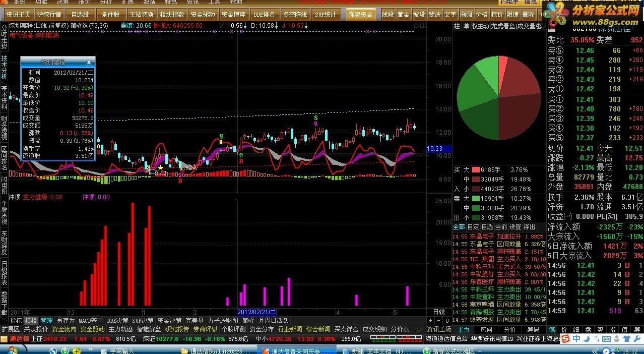Image resolution: width=644 pixels, height=354 pixels.
Task: Expand more tabs with the >> arrow
Action: 419,329
